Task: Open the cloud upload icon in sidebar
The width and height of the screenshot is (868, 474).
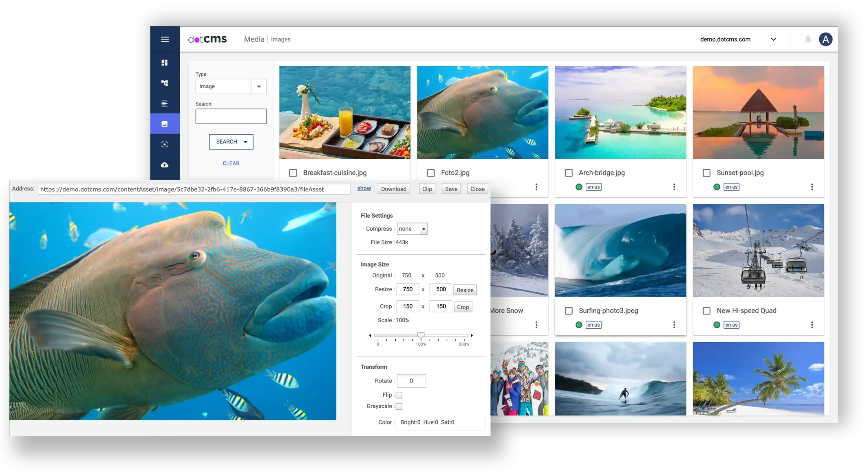Action: click(x=165, y=165)
